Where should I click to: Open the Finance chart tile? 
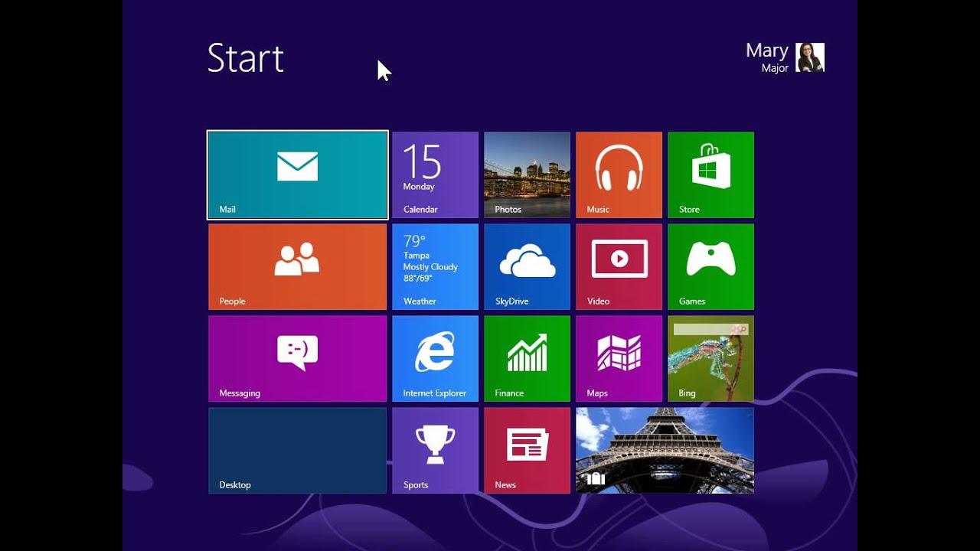coord(527,358)
